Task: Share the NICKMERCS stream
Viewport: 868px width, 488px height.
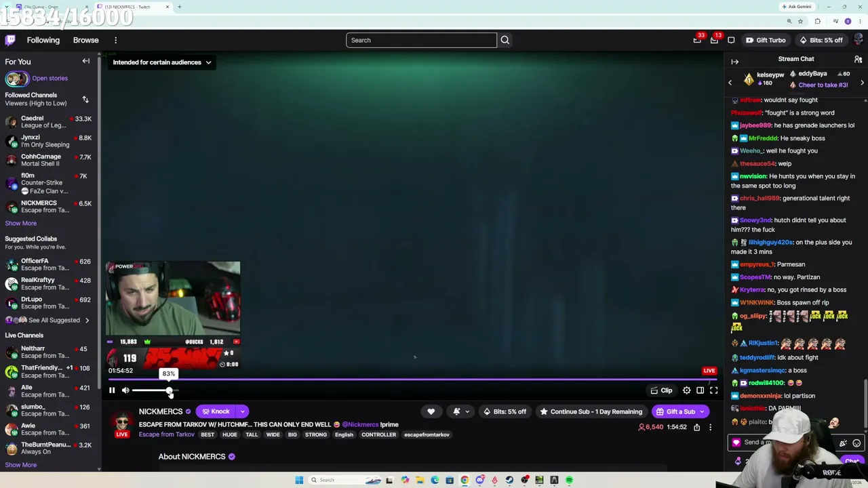Action: click(696, 427)
